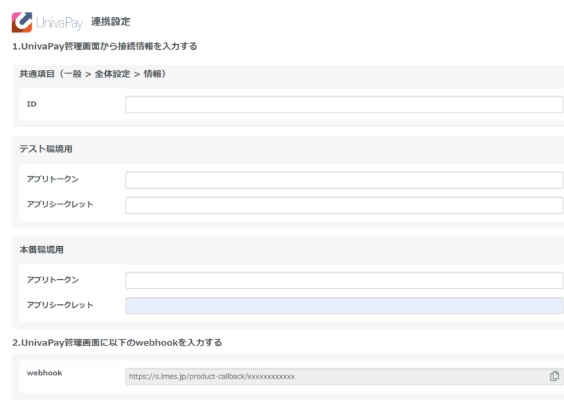Click the ID field label
This screenshot has width=564, height=406.
[x=32, y=104]
